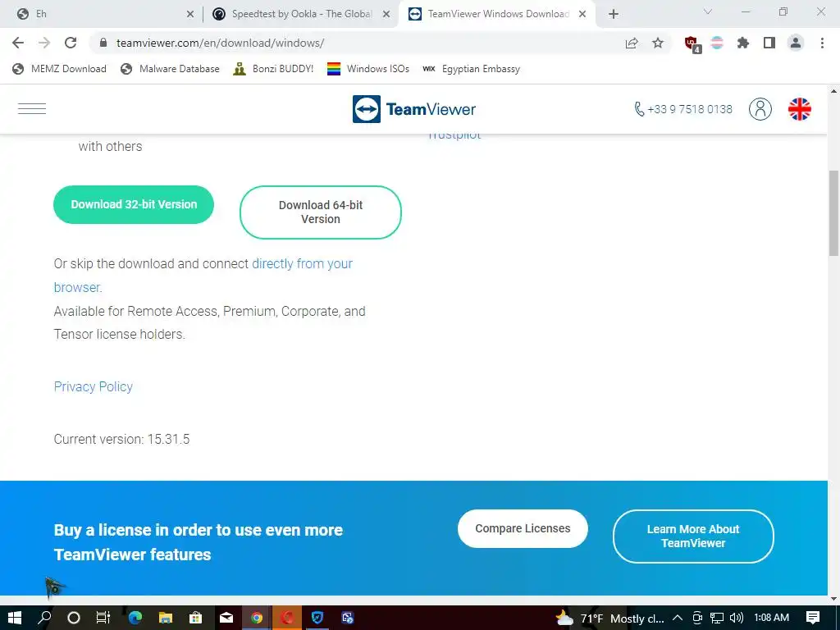Open the Windows Start menu

tap(15, 618)
